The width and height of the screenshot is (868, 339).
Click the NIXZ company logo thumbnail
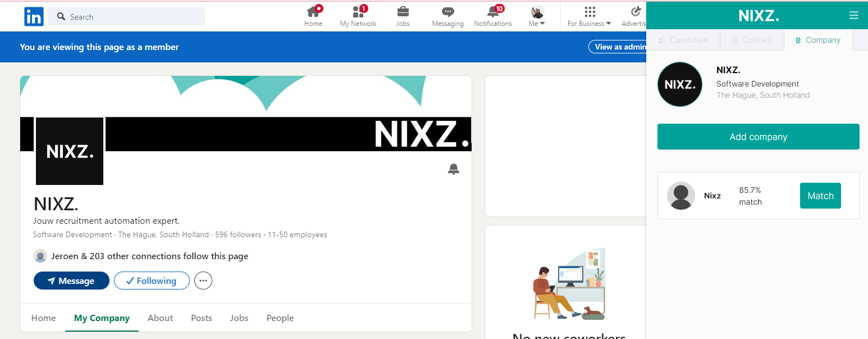(70, 151)
